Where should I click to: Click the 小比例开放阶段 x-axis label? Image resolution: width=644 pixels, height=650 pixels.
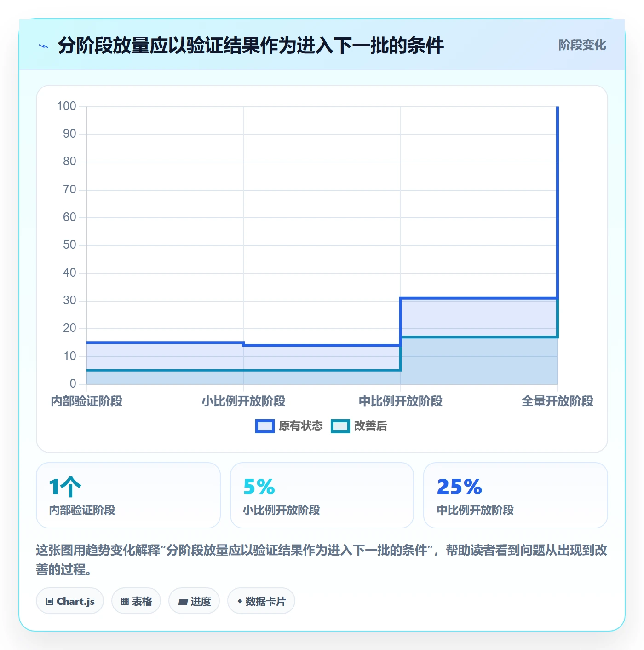pyautogui.click(x=243, y=401)
